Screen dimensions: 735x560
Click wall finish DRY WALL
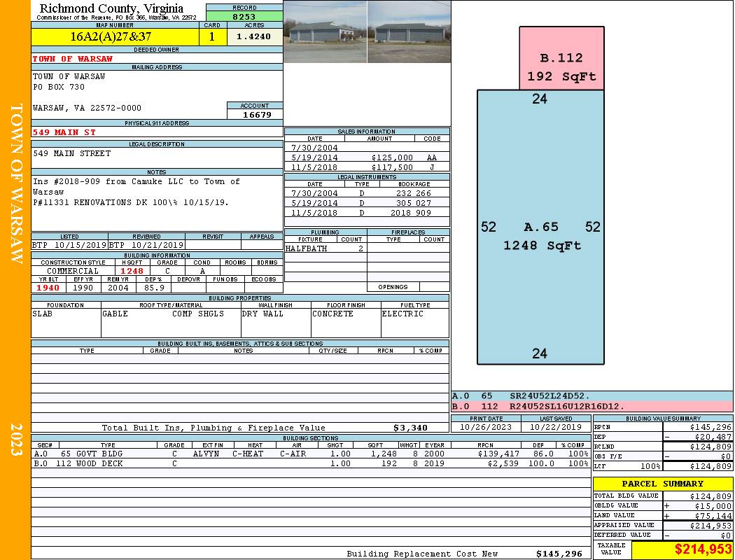tap(262, 314)
